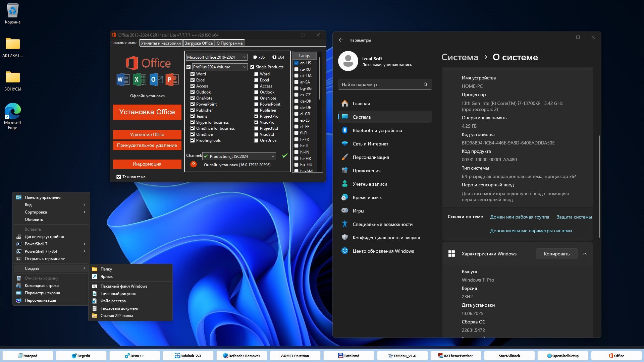Click the Найти параметр search field
Screen dimensions: 644x362
(x=385, y=84)
